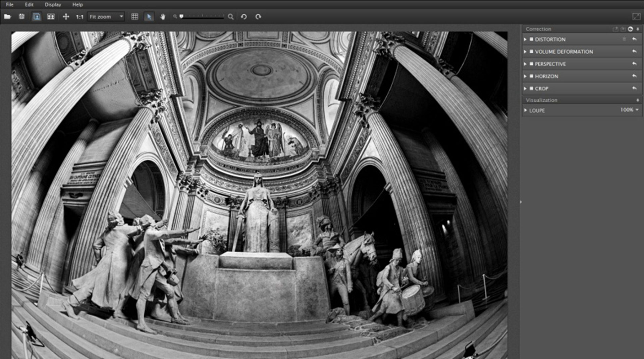The height and width of the screenshot is (359, 644).
Task: Click the zoom slider handle
Action: click(181, 16)
